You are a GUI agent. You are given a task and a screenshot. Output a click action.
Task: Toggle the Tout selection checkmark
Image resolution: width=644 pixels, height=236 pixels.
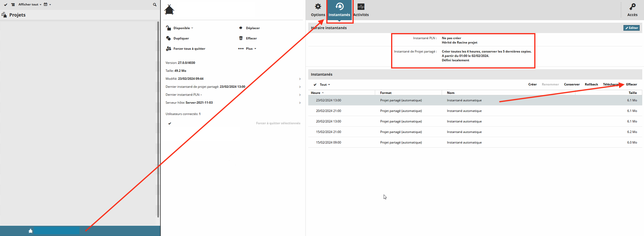pyautogui.click(x=315, y=85)
